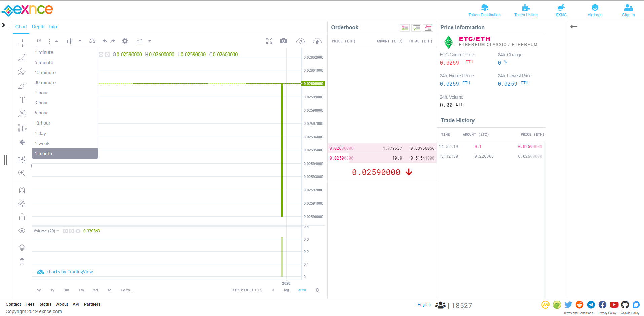Toggle percentage scale %

tap(273, 290)
